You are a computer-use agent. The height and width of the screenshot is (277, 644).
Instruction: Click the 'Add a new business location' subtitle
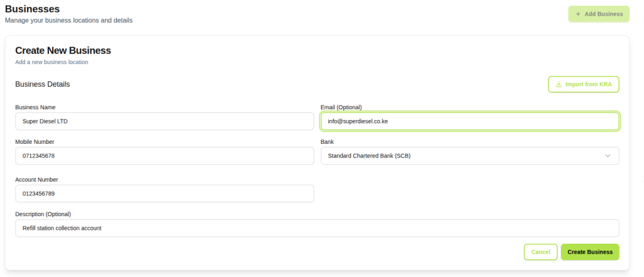[52, 62]
